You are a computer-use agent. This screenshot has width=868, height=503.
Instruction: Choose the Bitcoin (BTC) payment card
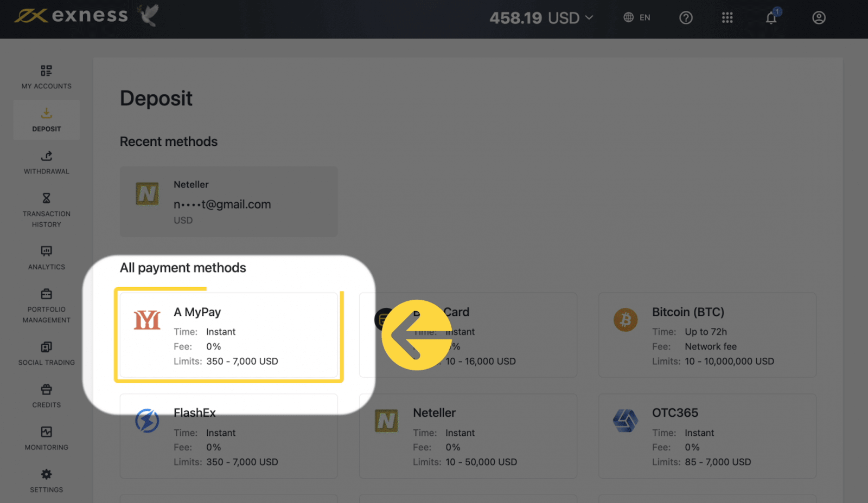click(707, 335)
